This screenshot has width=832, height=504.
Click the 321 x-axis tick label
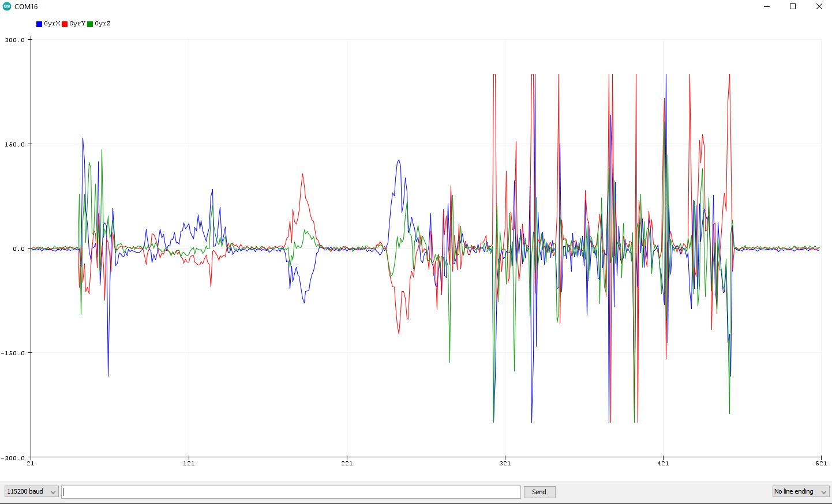click(505, 463)
